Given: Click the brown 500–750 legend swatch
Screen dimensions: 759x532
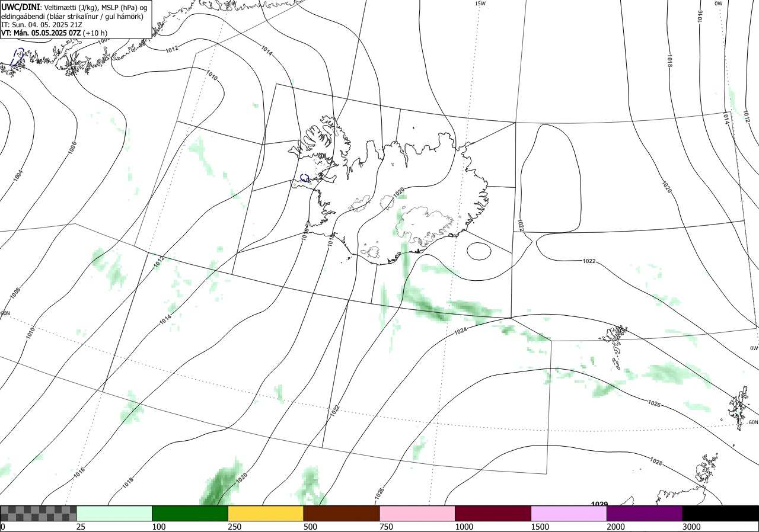Looking at the screenshot, I should (x=342, y=513).
